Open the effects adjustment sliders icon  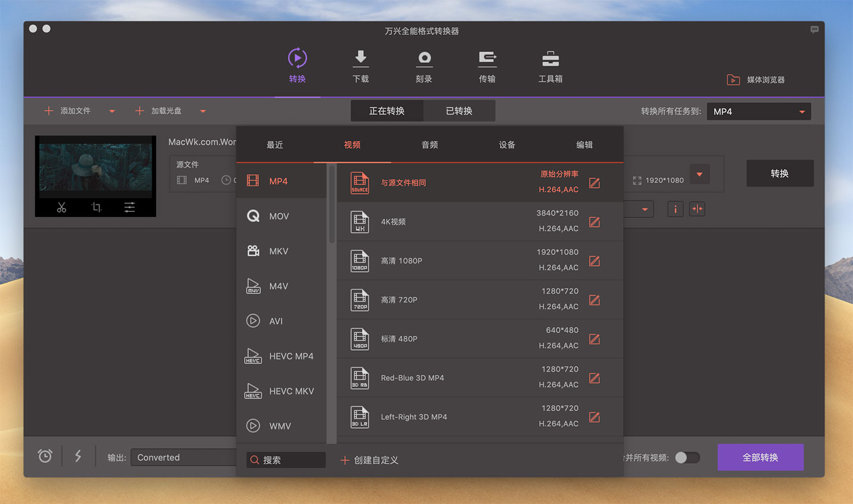tap(129, 207)
